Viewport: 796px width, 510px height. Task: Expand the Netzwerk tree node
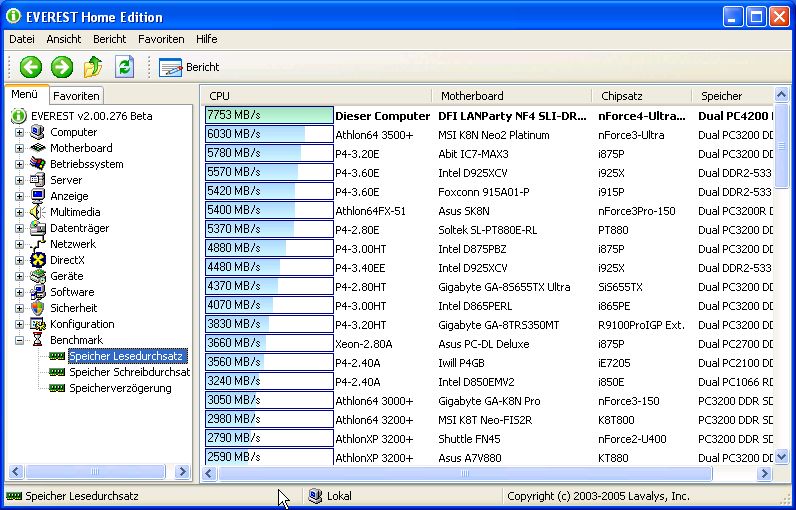click(19, 244)
